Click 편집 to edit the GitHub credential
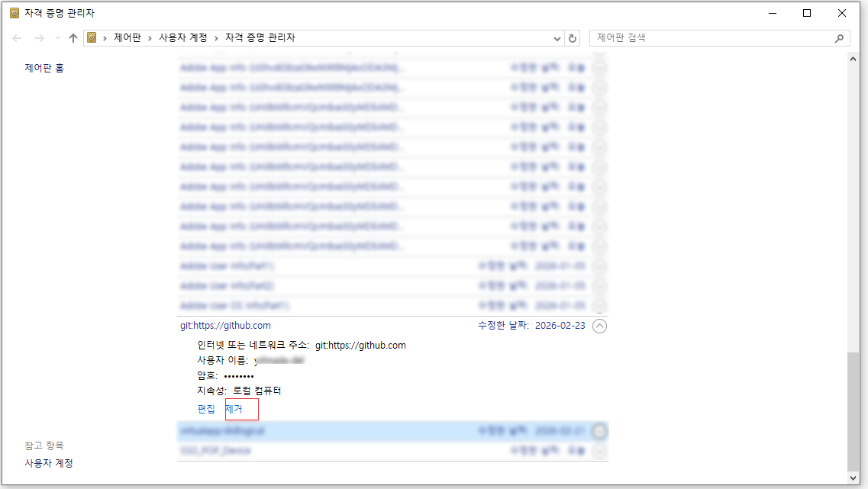 pos(206,409)
